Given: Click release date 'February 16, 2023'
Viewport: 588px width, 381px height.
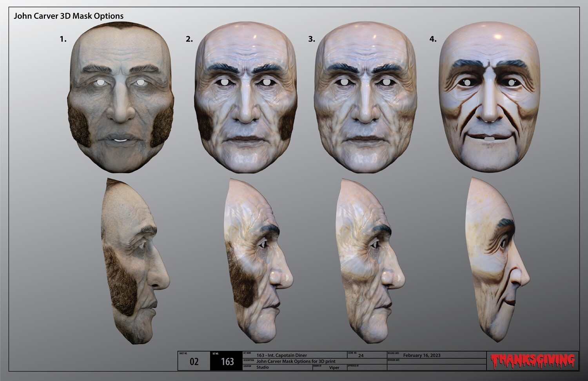Looking at the screenshot, I should [x=422, y=355].
